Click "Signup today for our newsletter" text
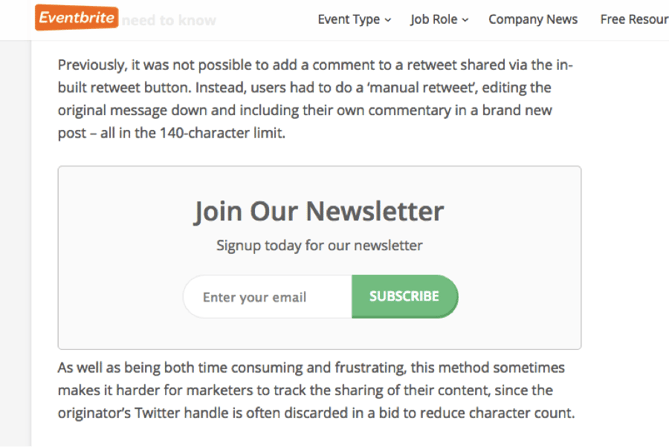The height and width of the screenshot is (447, 669). [x=319, y=245]
